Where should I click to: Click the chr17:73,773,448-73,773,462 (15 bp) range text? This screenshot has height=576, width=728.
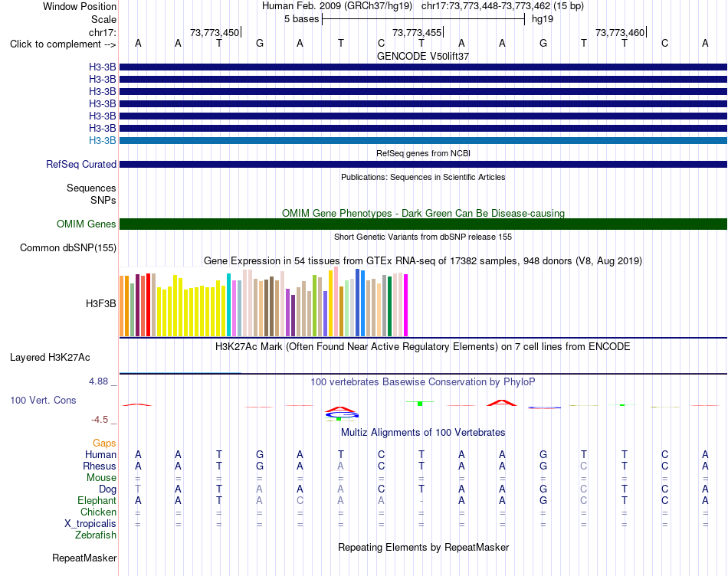(503, 6)
